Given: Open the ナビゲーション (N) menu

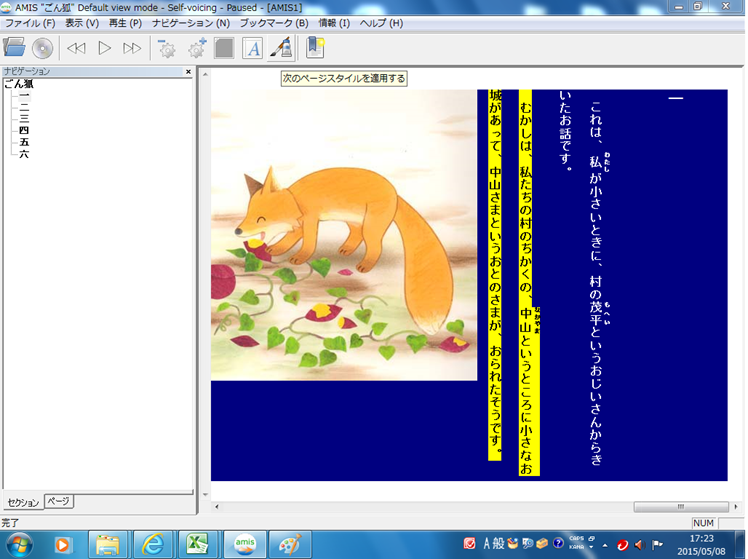Looking at the screenshot, I should pyautogui.click(x=191, y=23).
